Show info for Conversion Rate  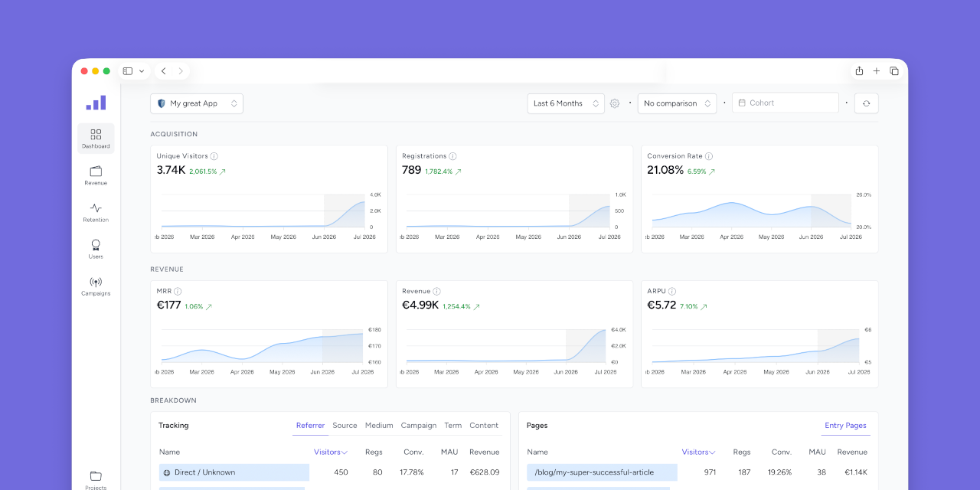click(709, 156)
